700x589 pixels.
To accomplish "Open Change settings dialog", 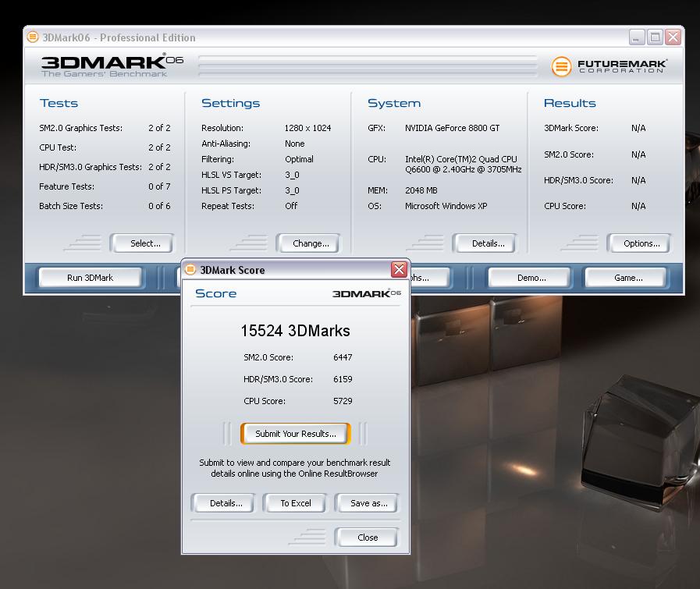I will point(308,243).
